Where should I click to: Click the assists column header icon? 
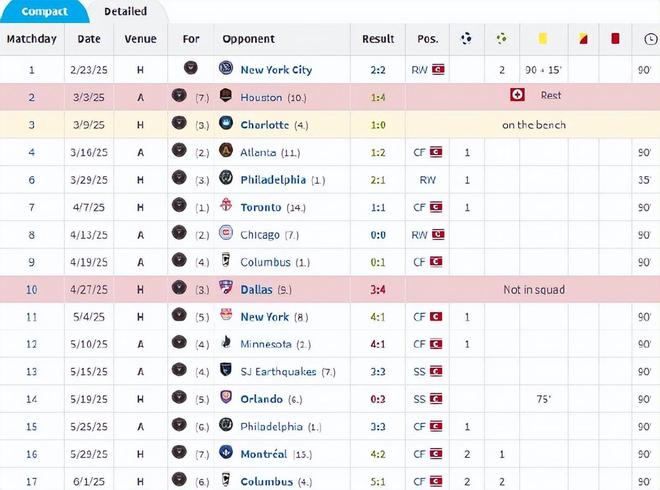[x=501, y=39]
